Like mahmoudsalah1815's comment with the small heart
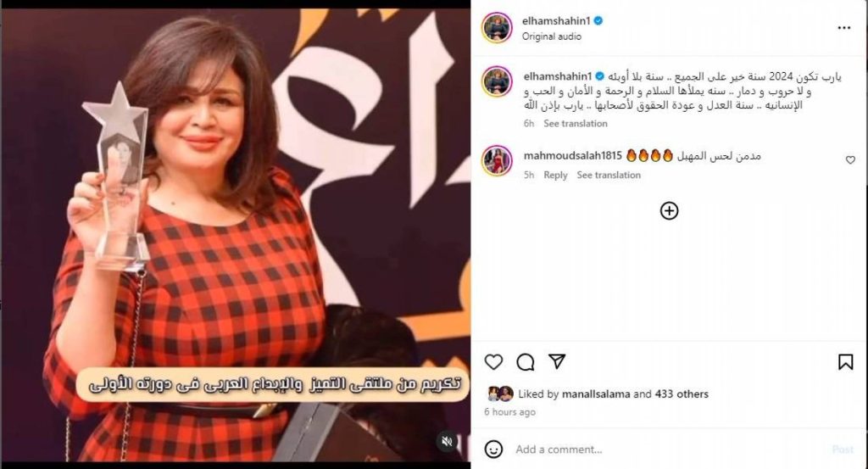The height and width of the screenshot is (469, 868). pyautogui.click(x=850, y=160)
